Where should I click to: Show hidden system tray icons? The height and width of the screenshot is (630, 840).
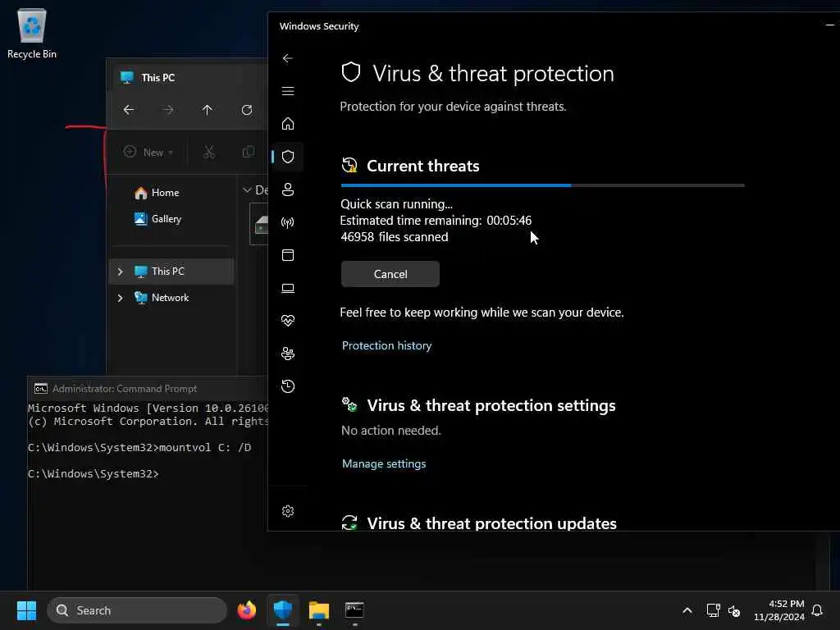click(687, 610)
